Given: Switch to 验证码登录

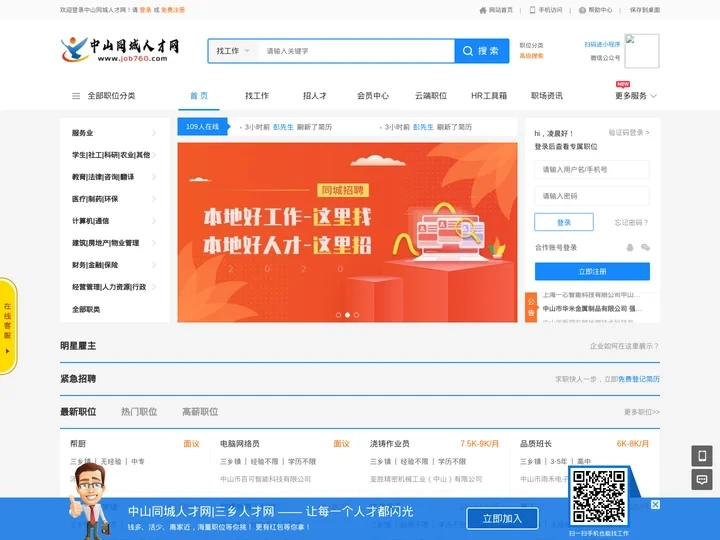Looking at the screenshot, I should coord(629,133).
